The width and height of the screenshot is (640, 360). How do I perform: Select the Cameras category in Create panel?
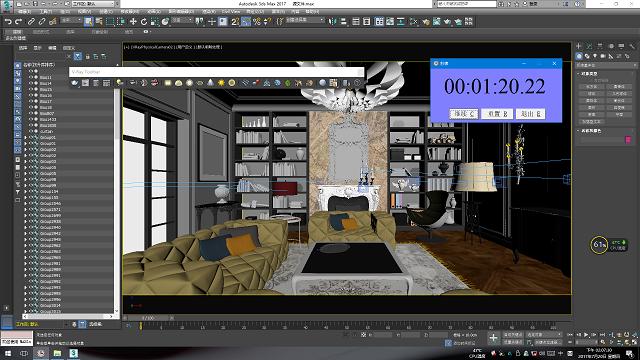tap(603, 56)
